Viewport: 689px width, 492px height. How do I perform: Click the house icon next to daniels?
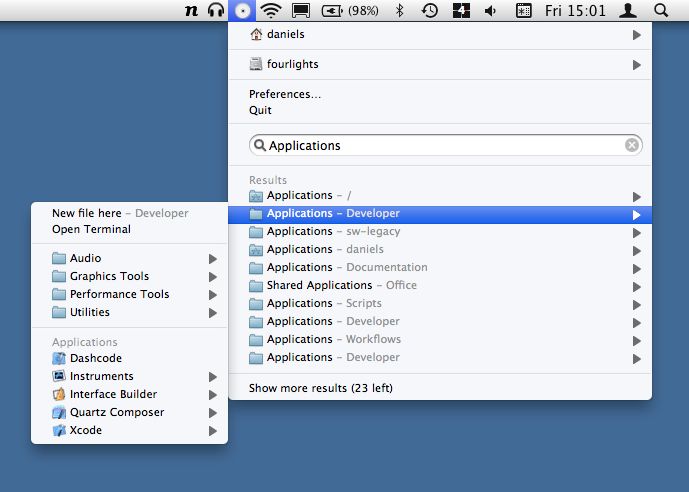[256, 34]
